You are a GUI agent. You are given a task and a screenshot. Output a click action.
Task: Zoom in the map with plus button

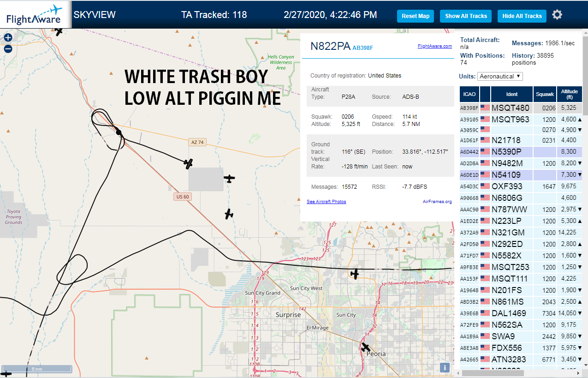[8, 38]
